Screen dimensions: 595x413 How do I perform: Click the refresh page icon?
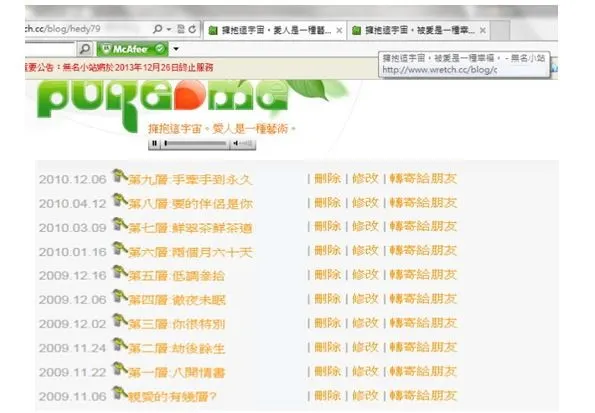click(x=193, y=29)
